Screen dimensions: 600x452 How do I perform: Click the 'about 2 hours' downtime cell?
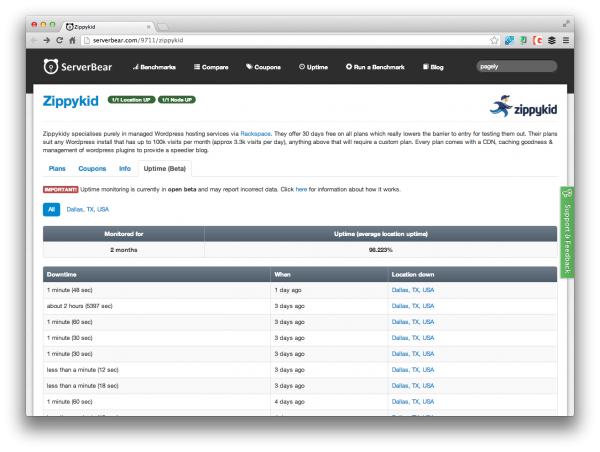[157, 306]
